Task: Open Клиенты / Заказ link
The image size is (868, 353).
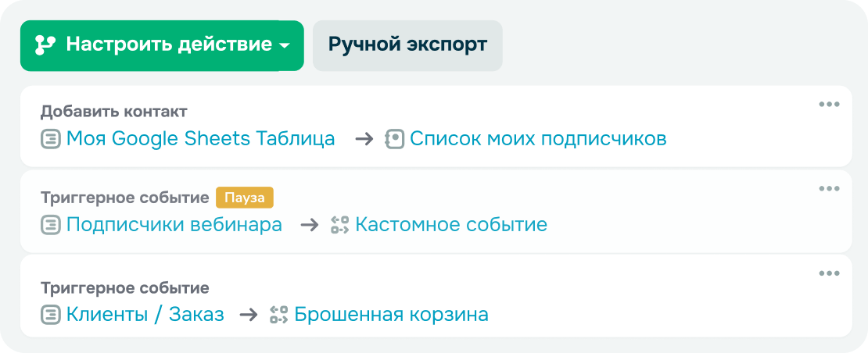Action: (145, 315)
